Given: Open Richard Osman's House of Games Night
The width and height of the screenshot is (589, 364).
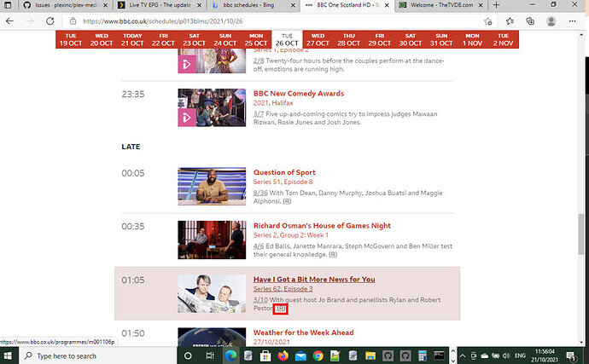Looking at the screenshot, I should coord(322,226).
